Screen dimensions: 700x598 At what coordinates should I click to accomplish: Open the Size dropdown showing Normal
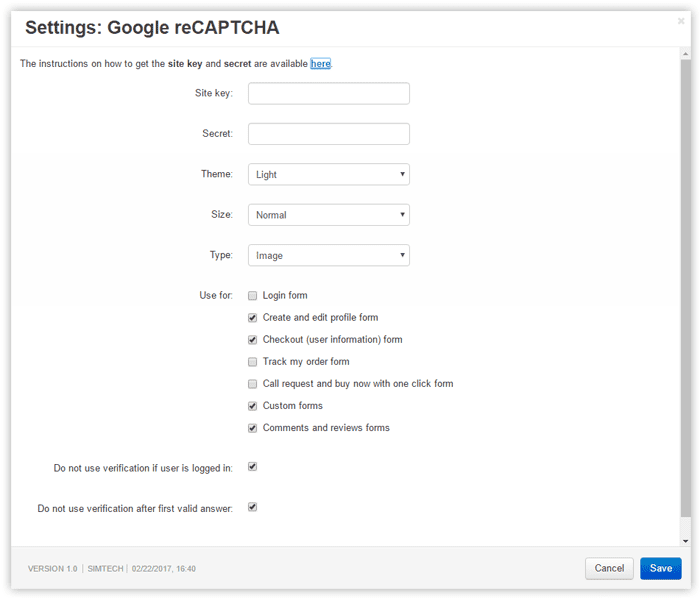click(329, 215)
